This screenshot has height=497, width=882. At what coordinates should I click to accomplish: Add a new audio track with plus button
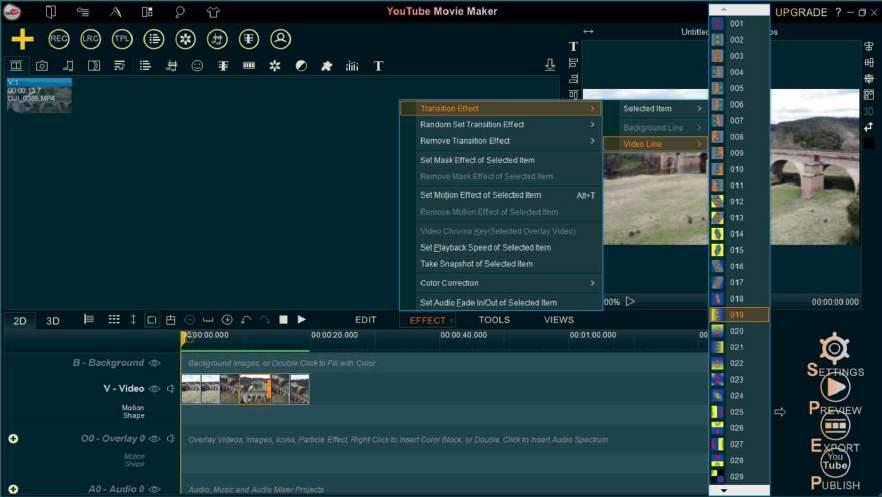tap(14, 489)
